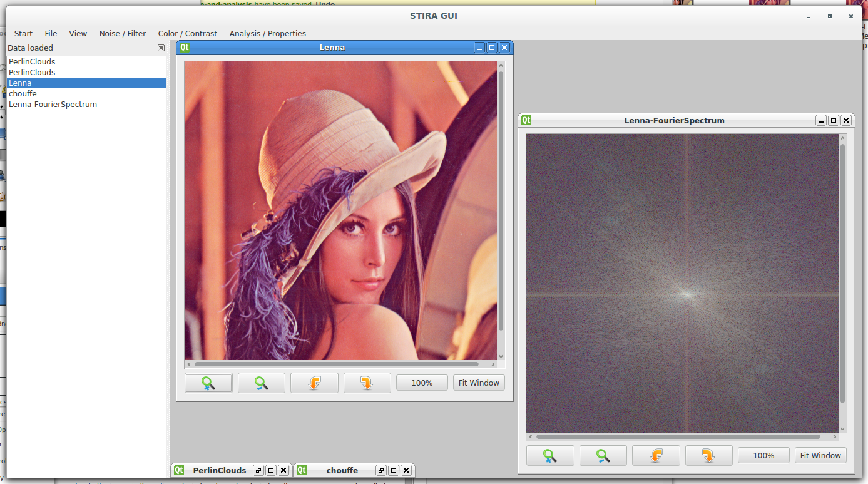The width and height of the screenshot is (868, 484).
Task: Rotate Lenna-FourierSpectrum counterclockwise
Action: click(656, 455)
